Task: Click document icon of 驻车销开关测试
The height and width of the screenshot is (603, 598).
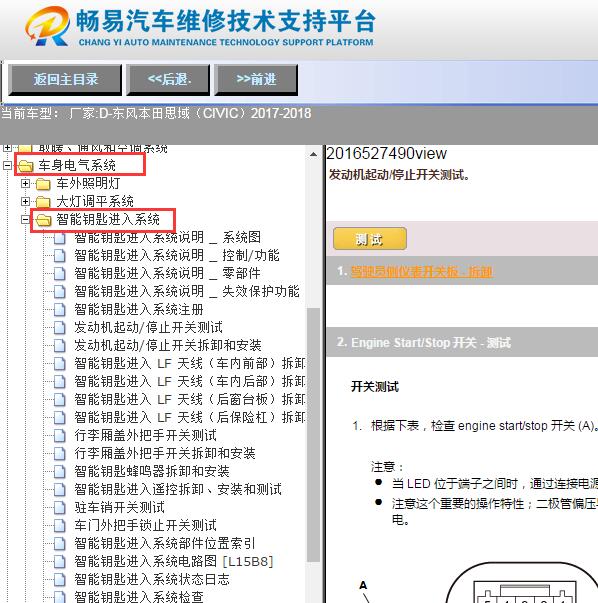Action: click(x=60, y=508)
